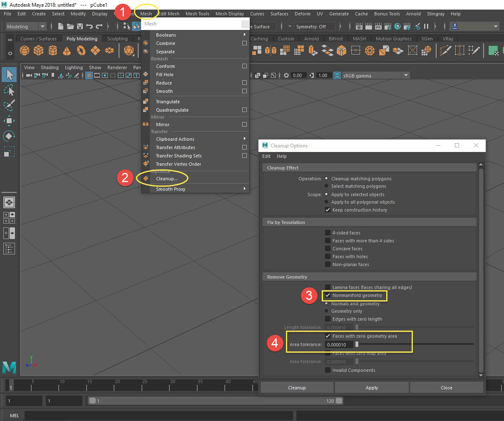
Task: Click the Open Scene folder icon
Action: pyautogui.click(x=70, y=27)
